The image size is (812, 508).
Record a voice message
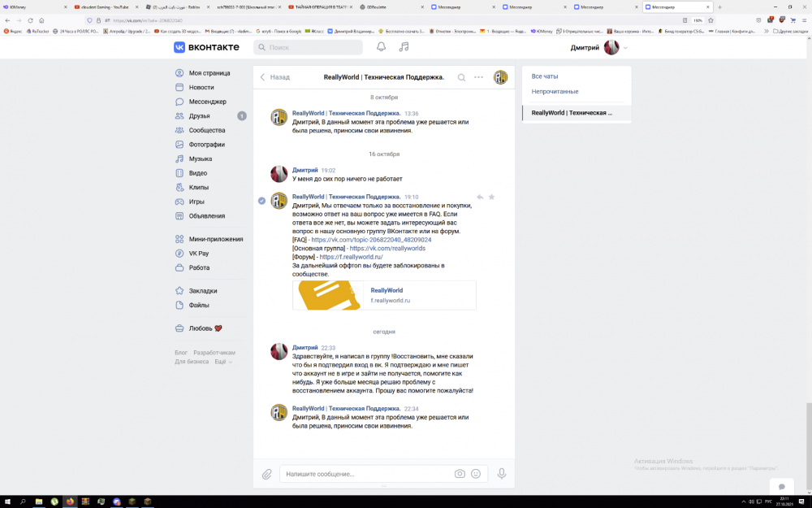pos(501,473)
